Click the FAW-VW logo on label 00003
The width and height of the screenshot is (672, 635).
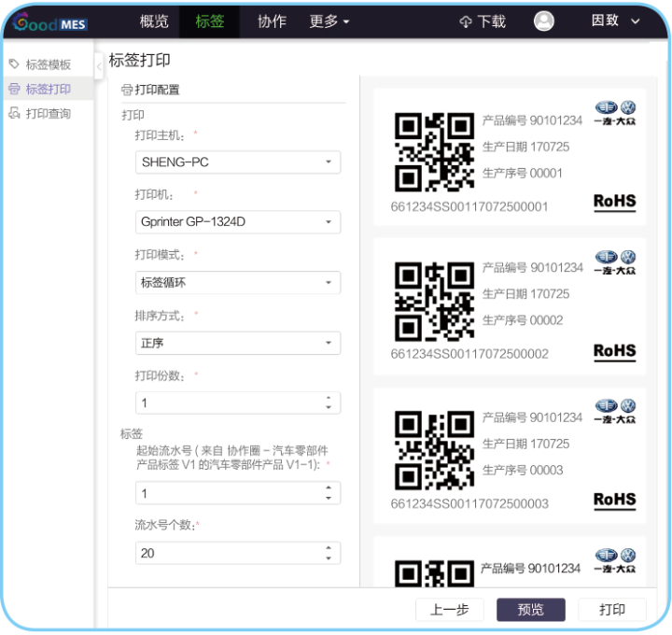[615, 412]
